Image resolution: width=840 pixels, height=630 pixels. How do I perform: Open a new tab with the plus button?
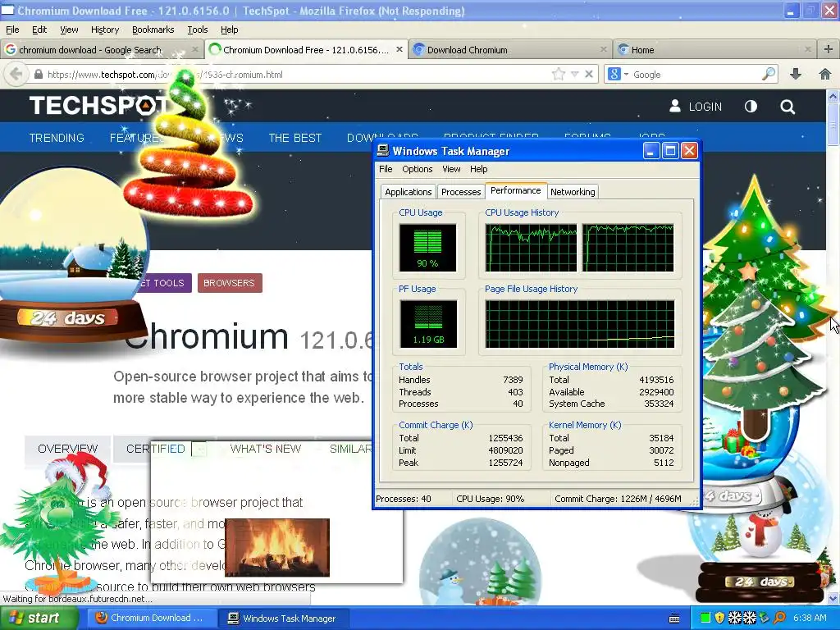pos(829,49)
